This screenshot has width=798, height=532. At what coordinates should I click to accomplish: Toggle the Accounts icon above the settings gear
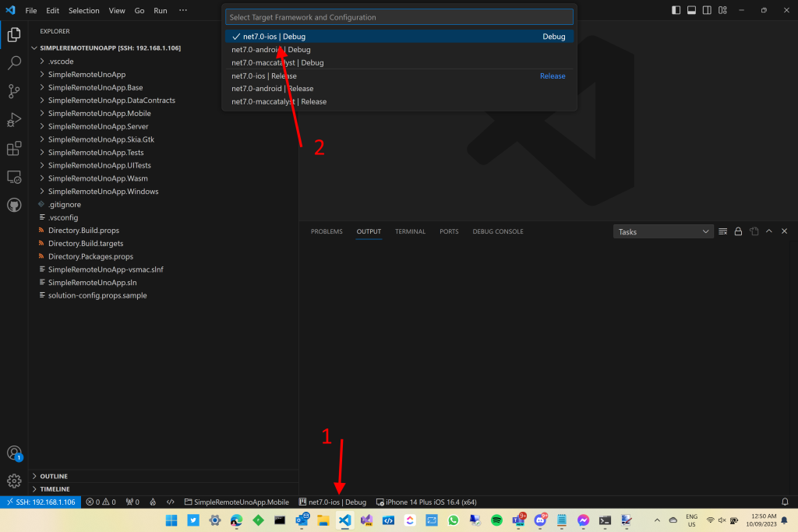tap(13, 453)
